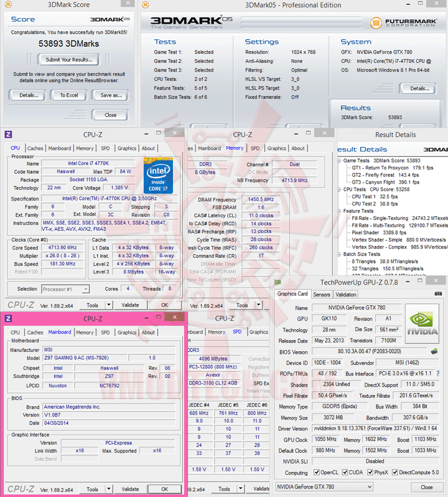The width and height of the screenshot is (448, 497).
Task: Collapse the Game Tests tree node
Action: pos(339,161)
